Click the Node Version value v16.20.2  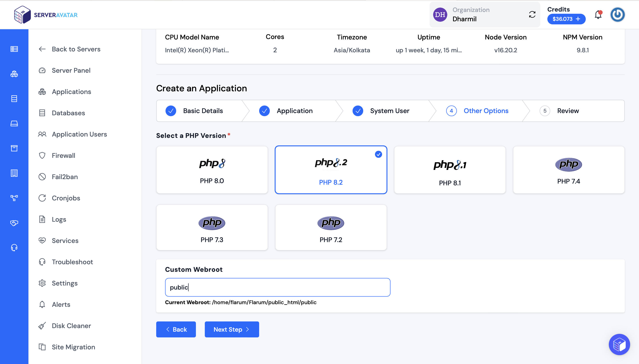click(505, 50)
